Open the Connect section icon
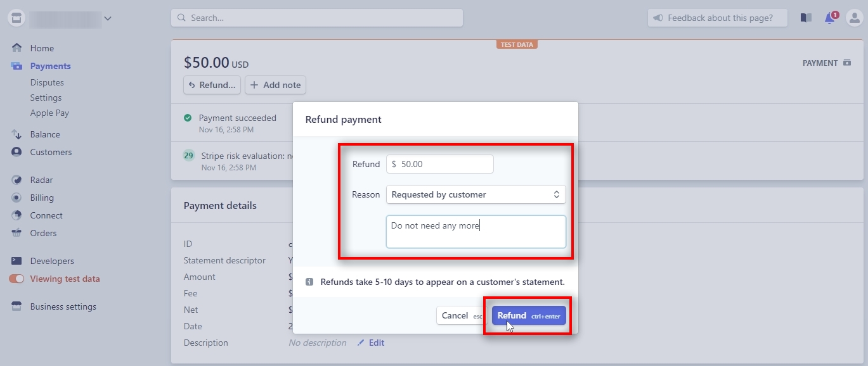868x366 pixels. (16, 215)
